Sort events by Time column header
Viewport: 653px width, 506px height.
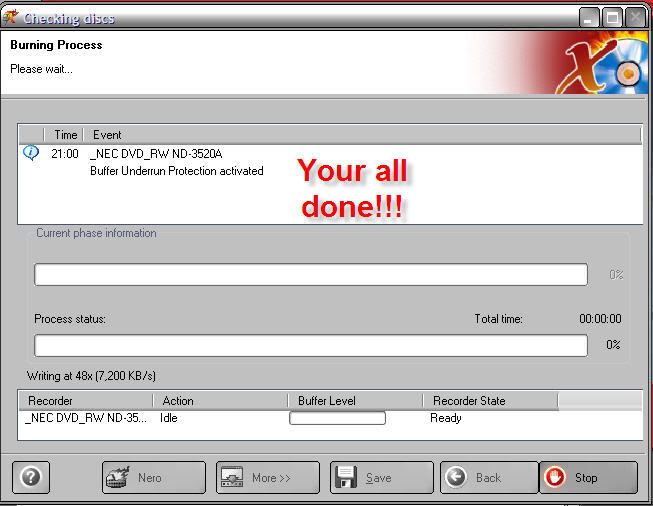[65, 135]
